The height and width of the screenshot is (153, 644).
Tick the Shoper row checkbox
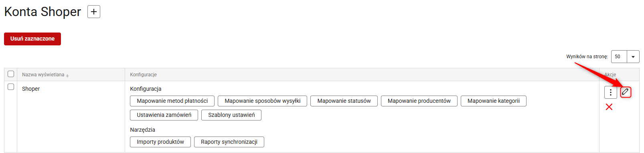point(11,87)
